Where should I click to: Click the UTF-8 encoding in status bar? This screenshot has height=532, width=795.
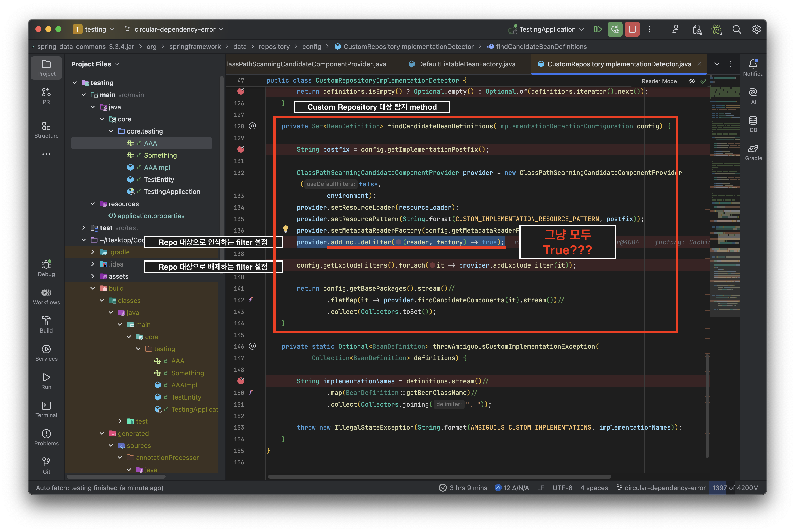pyautogui.click(x=562, y=488)
